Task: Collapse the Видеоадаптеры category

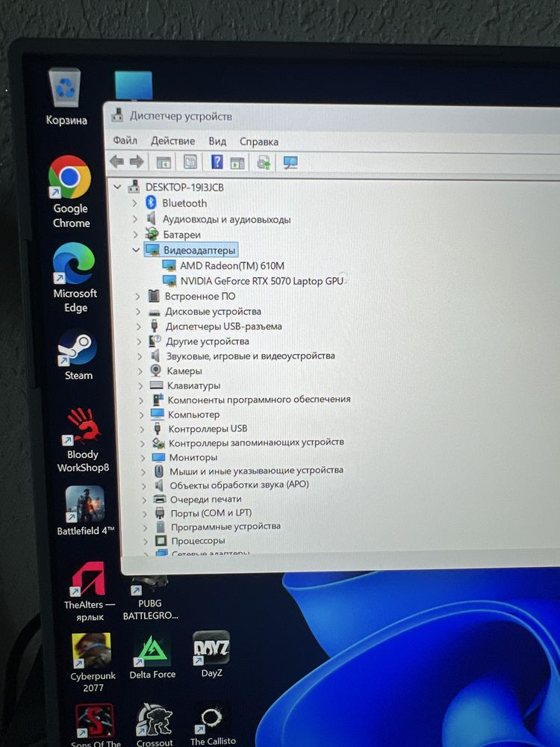Action: (136, 249)
